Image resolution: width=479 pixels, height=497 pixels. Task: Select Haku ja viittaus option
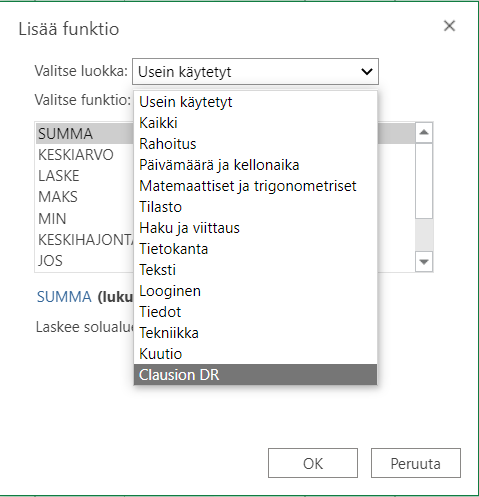tap(255, 228)
